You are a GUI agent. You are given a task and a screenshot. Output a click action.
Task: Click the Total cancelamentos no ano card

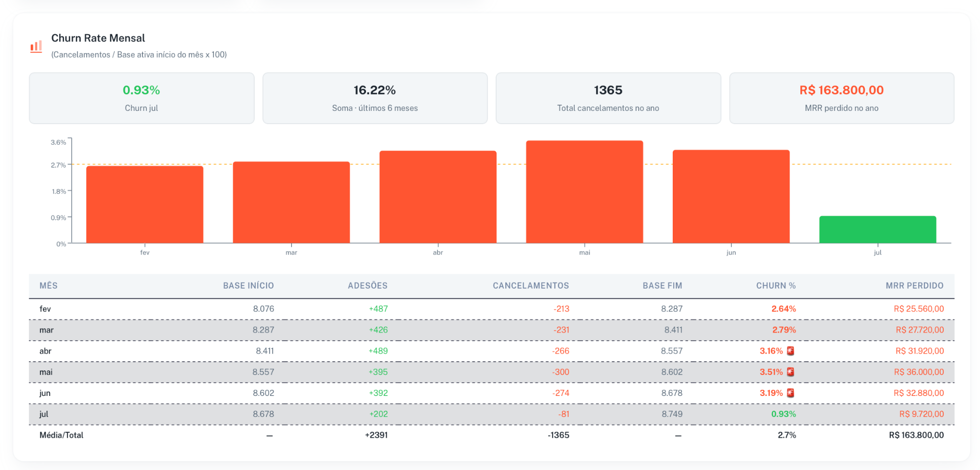pyautogui.click(x=608, y=98)
